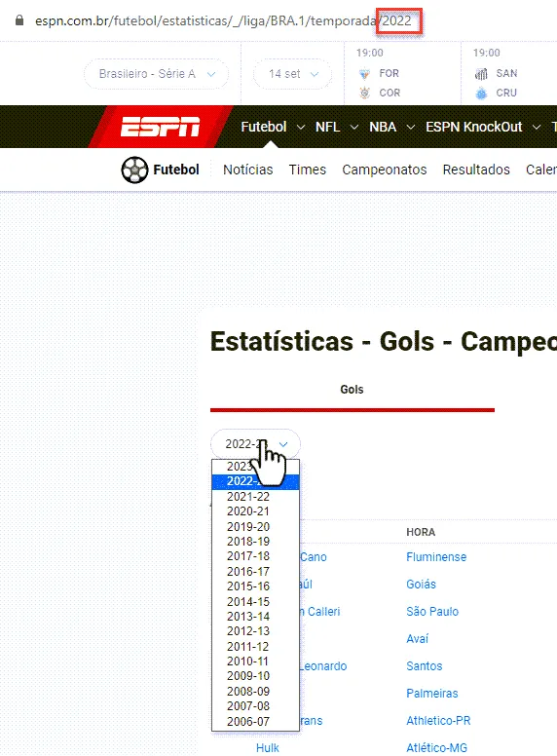The height and width of the screenshot is (756, 557).
Task: Open the 14 set date dropdown
Action: coord(292,74)
